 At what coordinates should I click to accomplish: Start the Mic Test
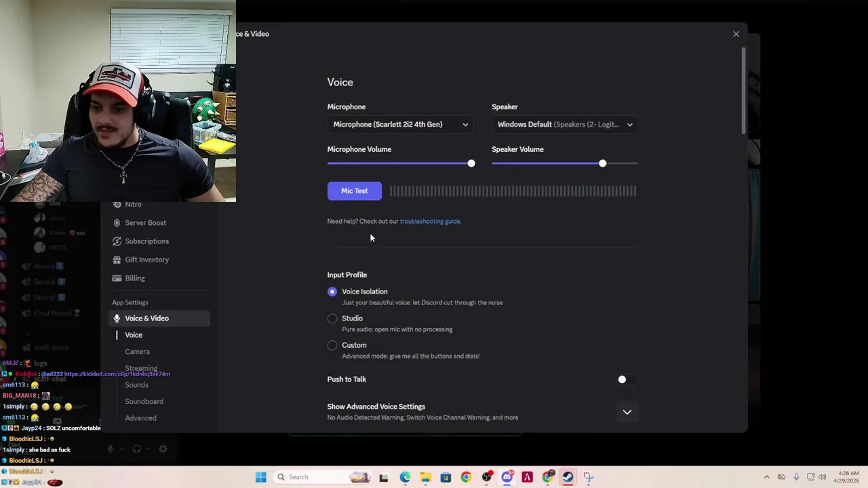(x=355, y=191)
